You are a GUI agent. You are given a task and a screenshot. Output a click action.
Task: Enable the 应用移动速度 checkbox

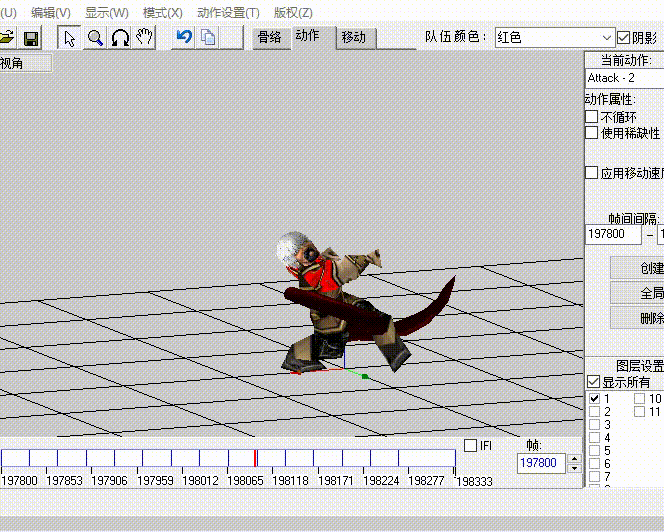592,172
